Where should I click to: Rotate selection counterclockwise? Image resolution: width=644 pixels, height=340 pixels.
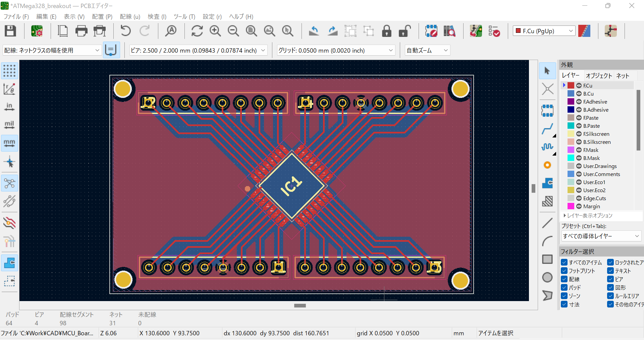click(x=314, y=31)
